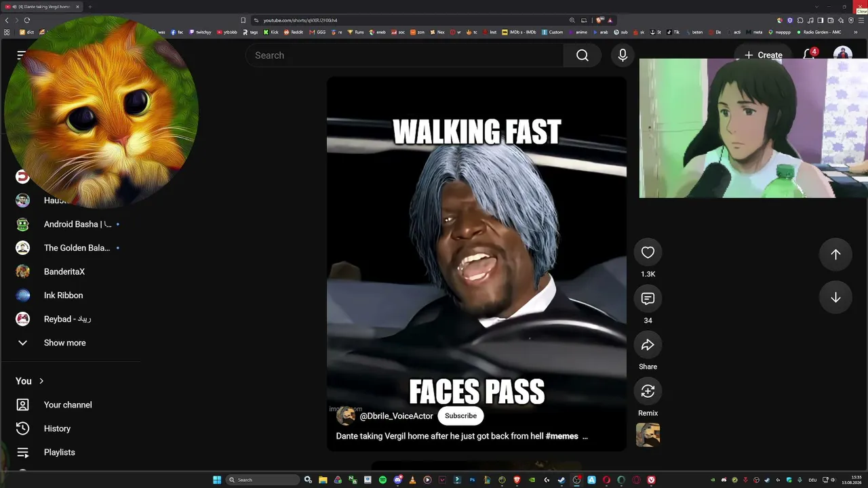868x488 pixels.
Task: Open a new browser tab
Action: [90, 7]
